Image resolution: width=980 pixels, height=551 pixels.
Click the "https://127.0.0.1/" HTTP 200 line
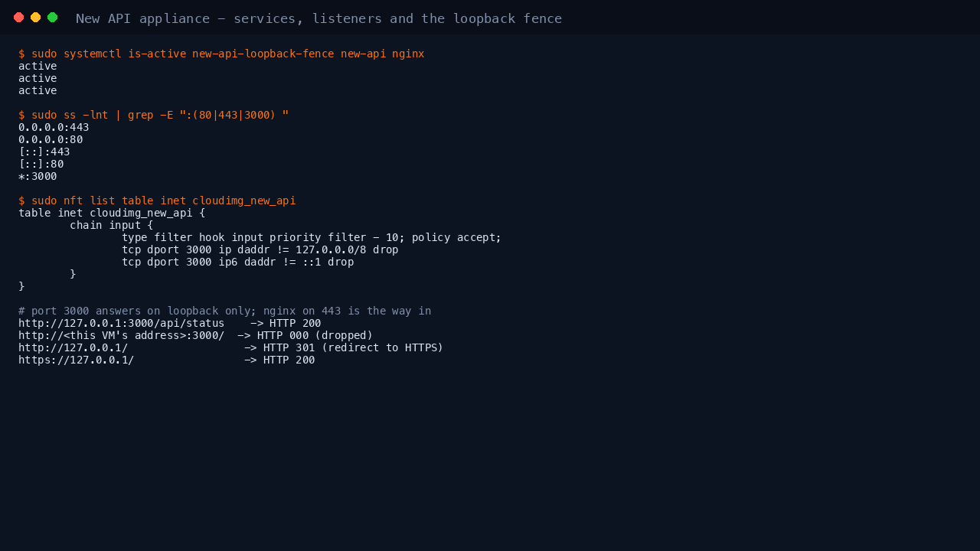click(x=167, y=360)
